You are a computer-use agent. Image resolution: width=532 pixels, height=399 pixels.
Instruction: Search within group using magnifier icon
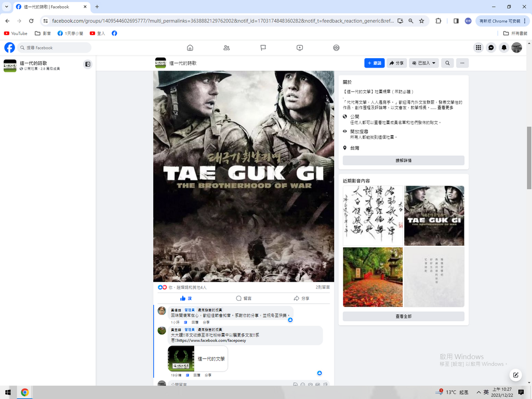pos(447,63)
